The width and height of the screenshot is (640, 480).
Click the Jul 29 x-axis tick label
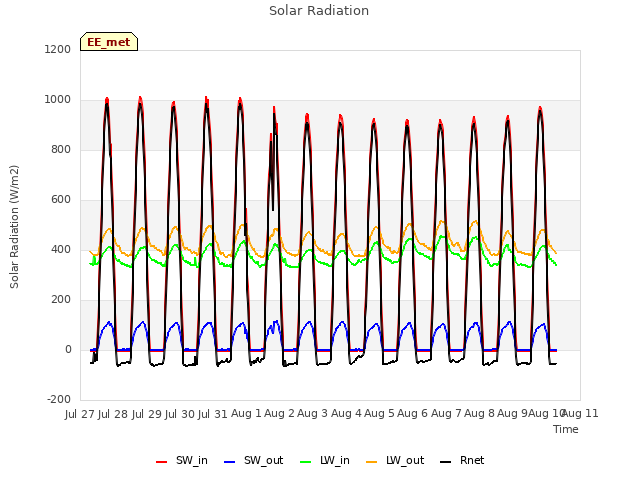147,414
